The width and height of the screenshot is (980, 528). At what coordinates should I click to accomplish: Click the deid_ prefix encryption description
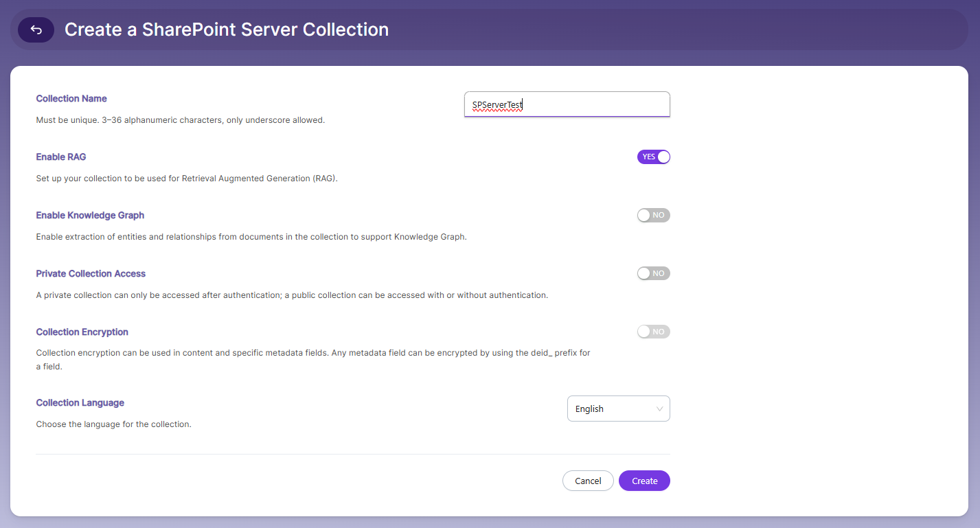pos(313,360)
